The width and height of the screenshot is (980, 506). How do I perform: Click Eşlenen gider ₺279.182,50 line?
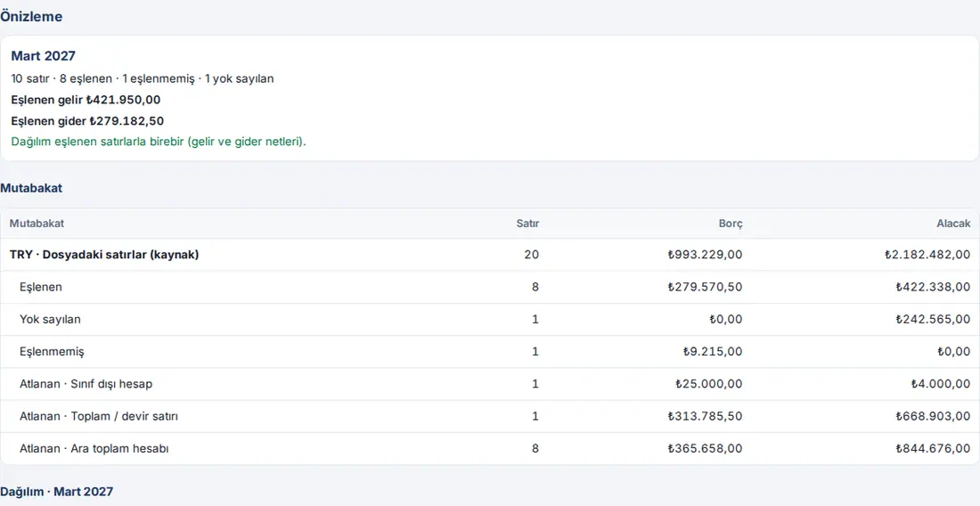click(x=87, y=120)
